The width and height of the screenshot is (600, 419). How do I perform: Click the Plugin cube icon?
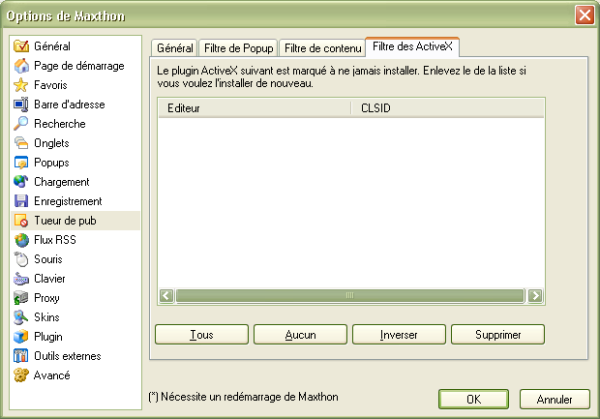[x=21, y=336]
